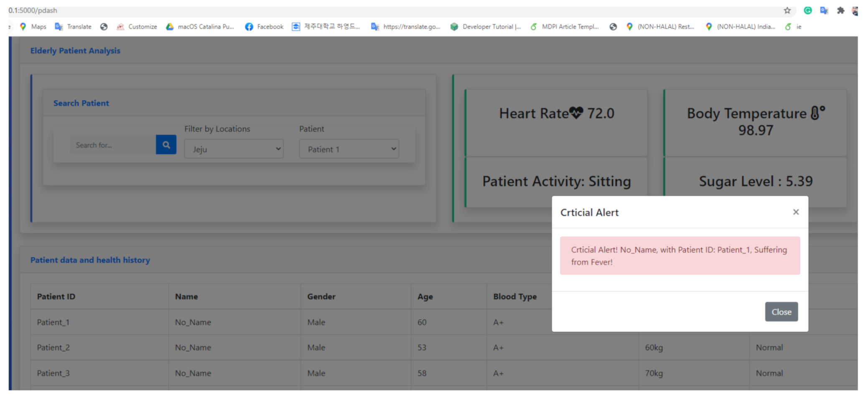This screenshot has height=399, width=868.
Task: Click the Grammarly extension icon
Action: coord(808,10)
